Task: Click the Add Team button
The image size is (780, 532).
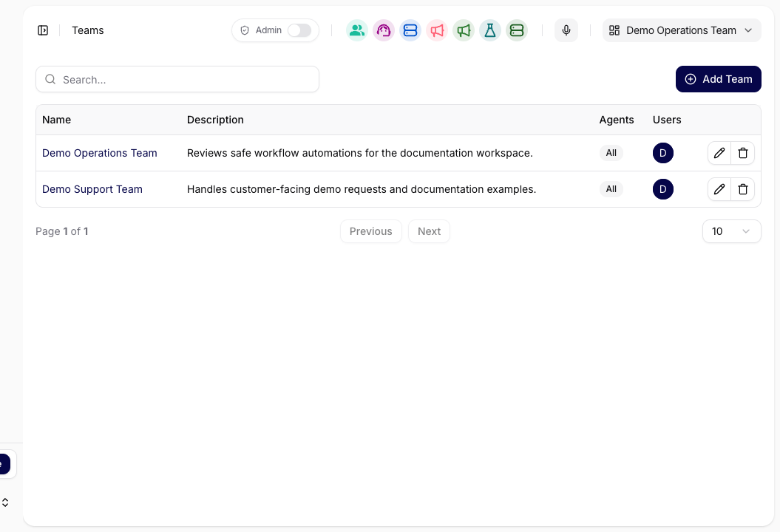Action: tap(718, 79)
